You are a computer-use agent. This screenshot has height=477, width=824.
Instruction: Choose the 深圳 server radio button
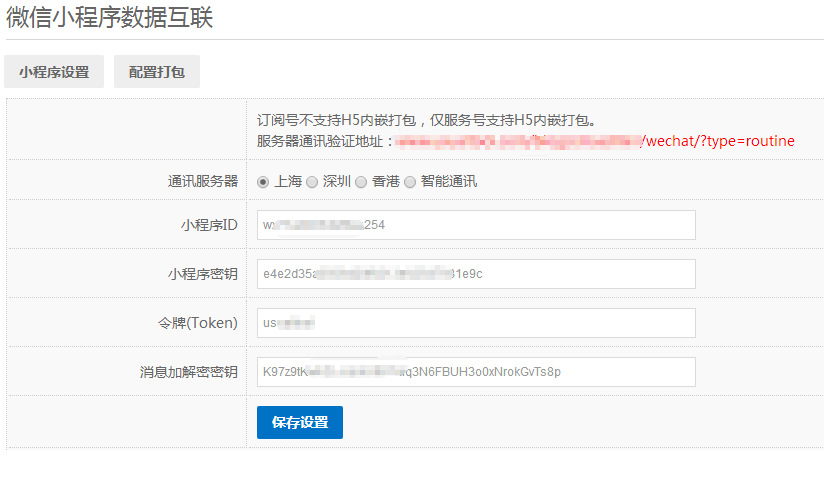[312, 182]
